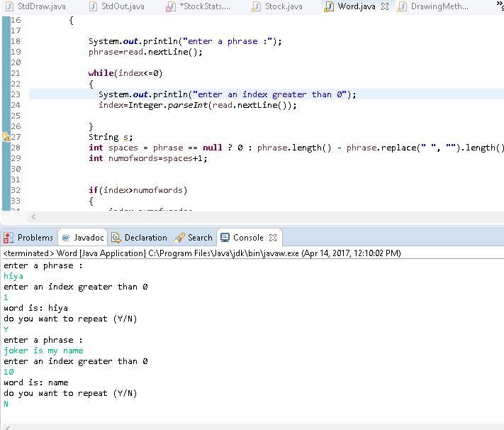Click the error-marked file icon on StockStats tab
This screenshot has height=430, width=504.
pos(171,6)
